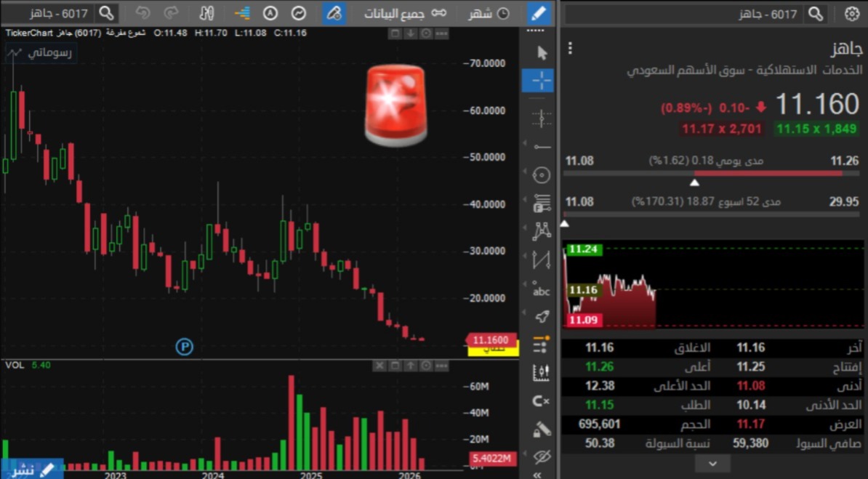Expand the circle tool submenu arrow
868x479 pixels.
tap(525, 172)
